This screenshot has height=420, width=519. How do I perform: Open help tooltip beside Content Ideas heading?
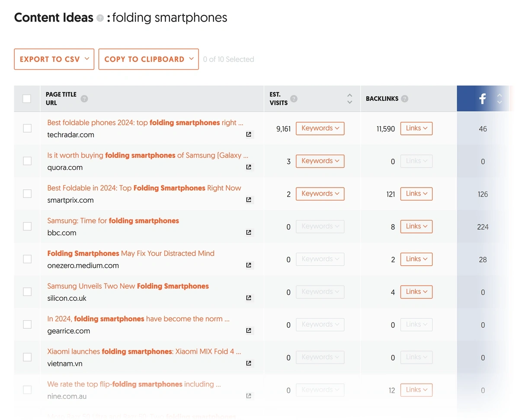pyautogui.click(x=100, y=18)
